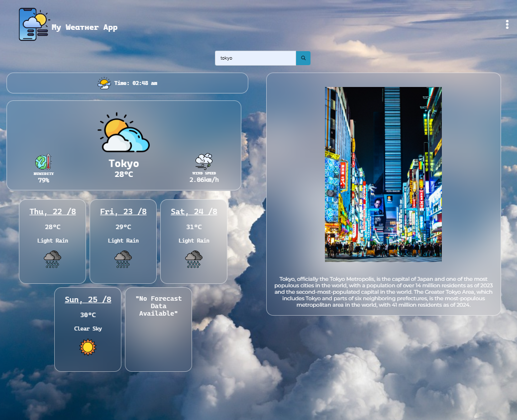Click the 29°C temperature in Friday's card

(123, 227)
